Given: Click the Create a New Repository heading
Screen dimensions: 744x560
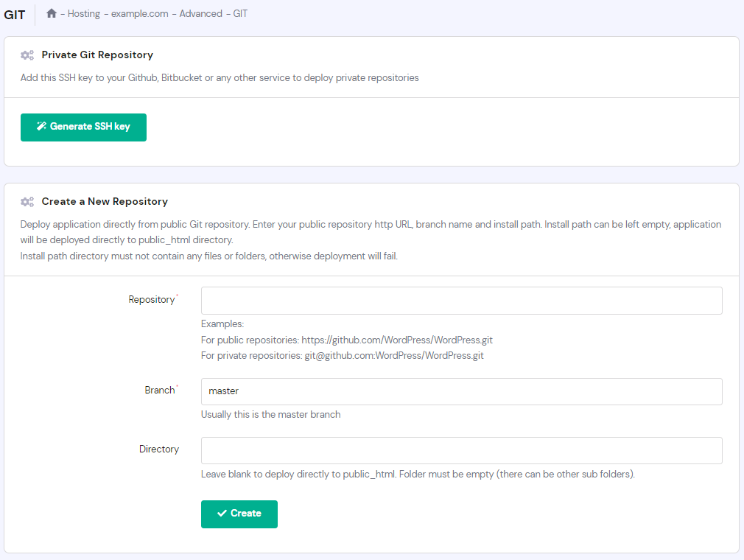Looking at the screenshot, I should click(105, 201).
